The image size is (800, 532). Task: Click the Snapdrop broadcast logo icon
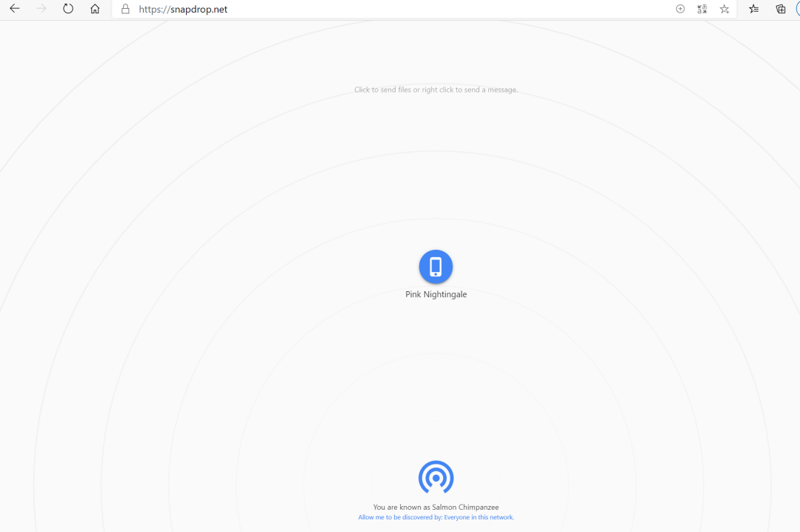tap(436, 477)
